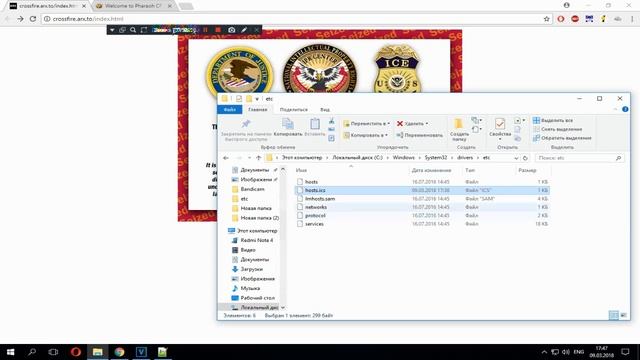Switch to large icons view in status bar
This screenshot has width=640, height=360.
(x=624, y=315)
